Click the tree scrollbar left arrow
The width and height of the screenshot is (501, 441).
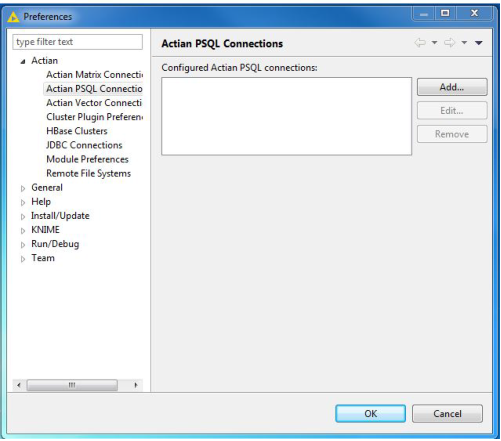(19, 385)
